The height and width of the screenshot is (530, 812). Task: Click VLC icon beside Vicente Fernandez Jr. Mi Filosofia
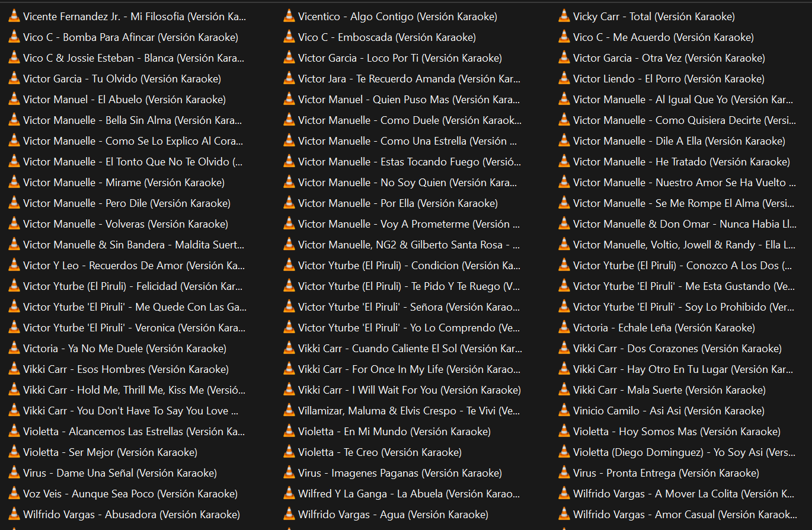14,16
